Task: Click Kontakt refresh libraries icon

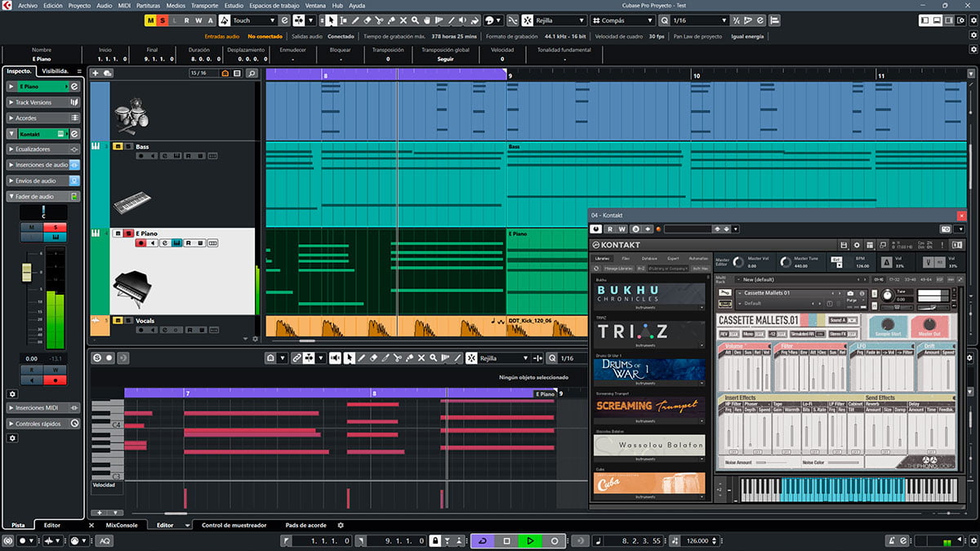Action: 598,269
